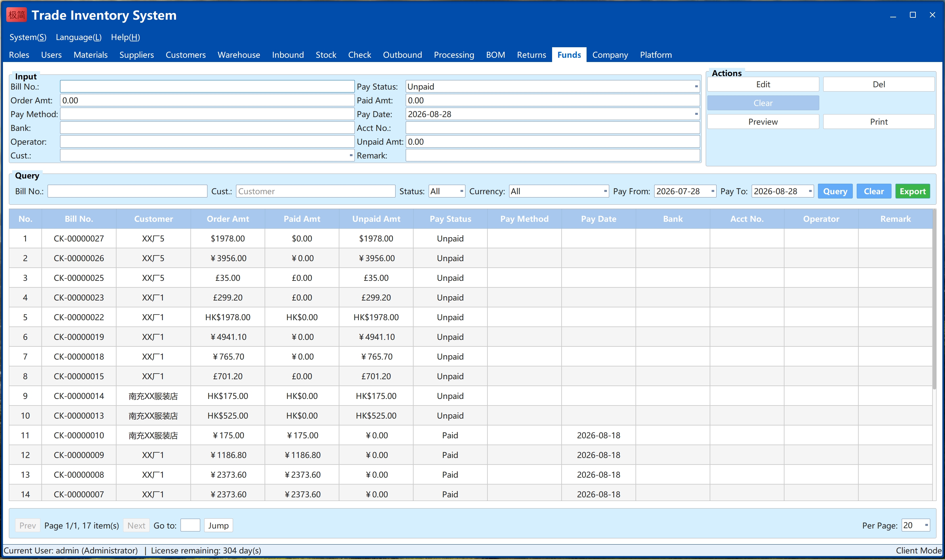
Task: Switch to the Roles tab
Action: (x=19, y=55)
